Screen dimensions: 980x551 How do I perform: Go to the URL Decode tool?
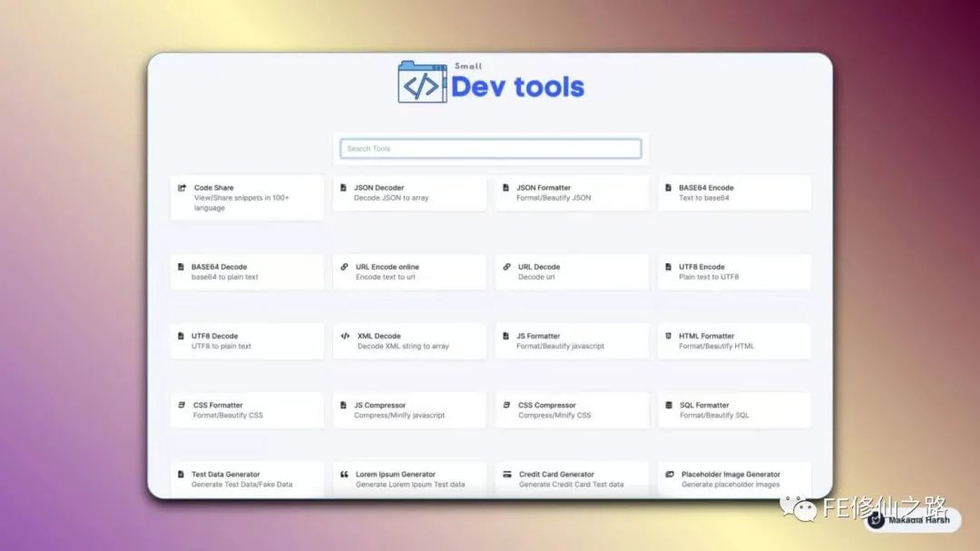(x=571, y=271)
